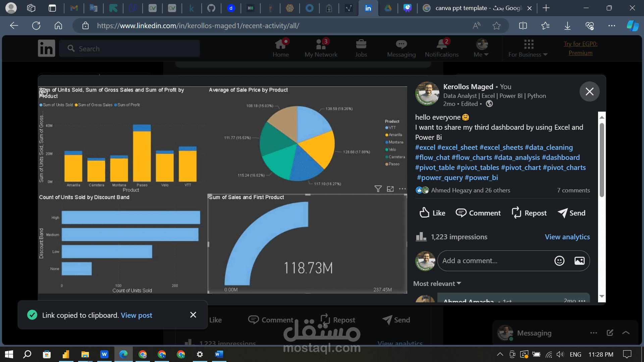Show hidden tray icons

(x=500, y=354)
